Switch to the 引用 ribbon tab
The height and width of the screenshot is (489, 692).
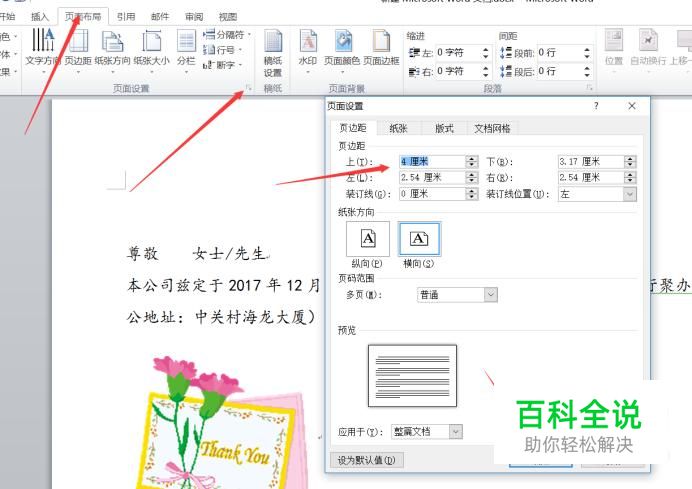click(x=126, y=17)
